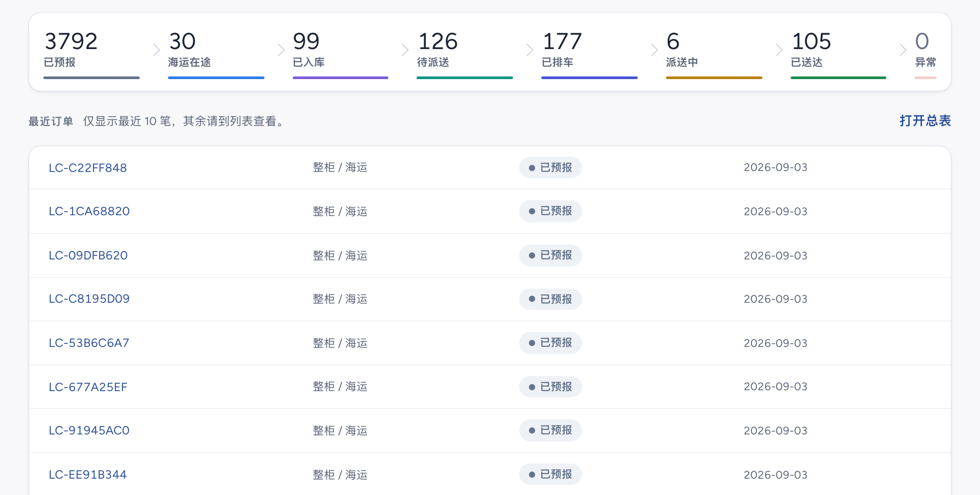Open order LC-09DFB620
The height and width of the screenshot is (495, 980).
[88, 255]
